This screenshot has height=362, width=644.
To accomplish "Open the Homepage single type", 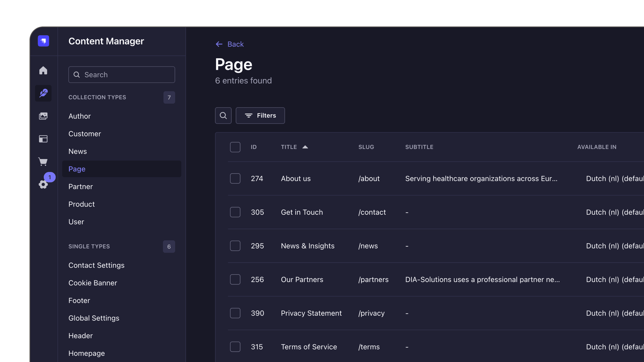I will point(87,353).
